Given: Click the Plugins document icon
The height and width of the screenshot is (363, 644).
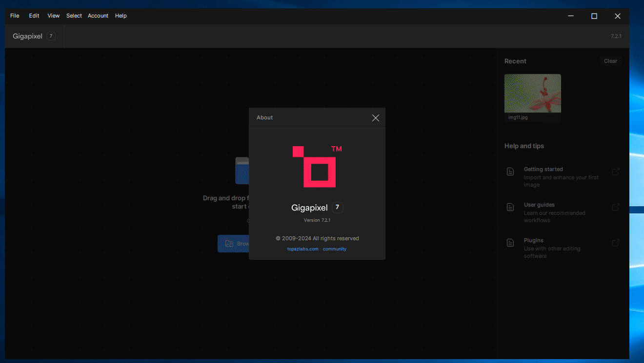Looking at the screenshot, I should point(510,243).
